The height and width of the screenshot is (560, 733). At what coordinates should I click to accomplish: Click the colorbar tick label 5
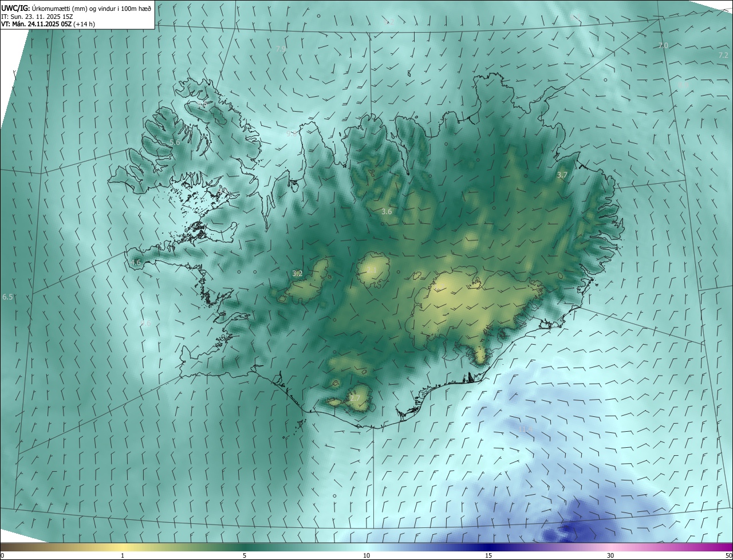(x=245, y=555)
